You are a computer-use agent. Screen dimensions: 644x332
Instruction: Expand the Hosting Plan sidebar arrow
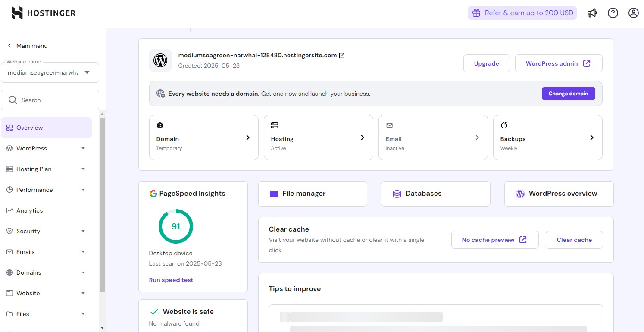[83, 169]
